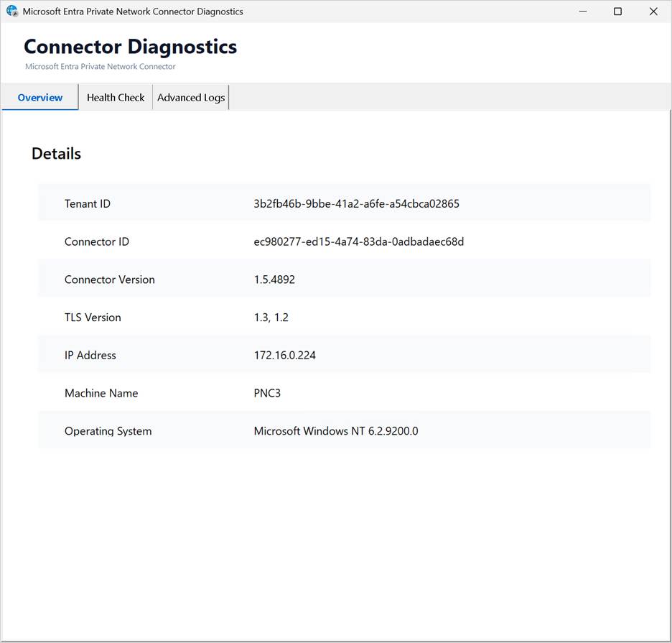Click the Connector Version label
The height and width of the screenshot is (643, 672).
[109, 279]
